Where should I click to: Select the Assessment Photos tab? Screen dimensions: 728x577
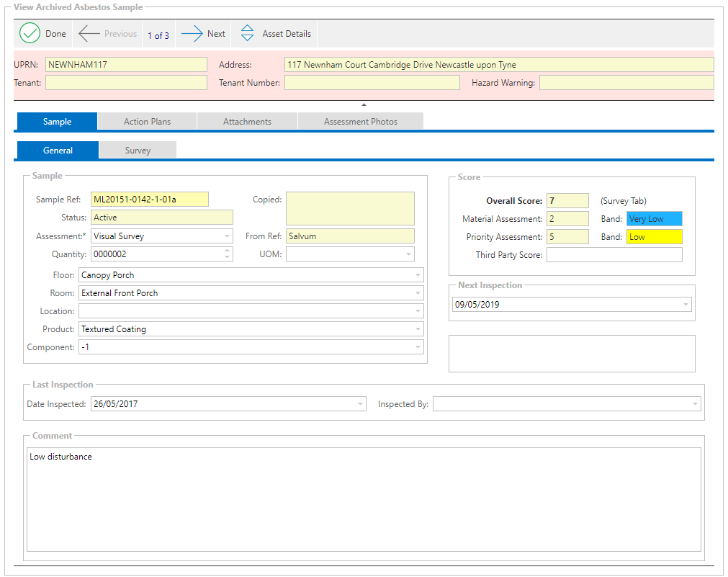pyautogui.click(x=360, y=122)
